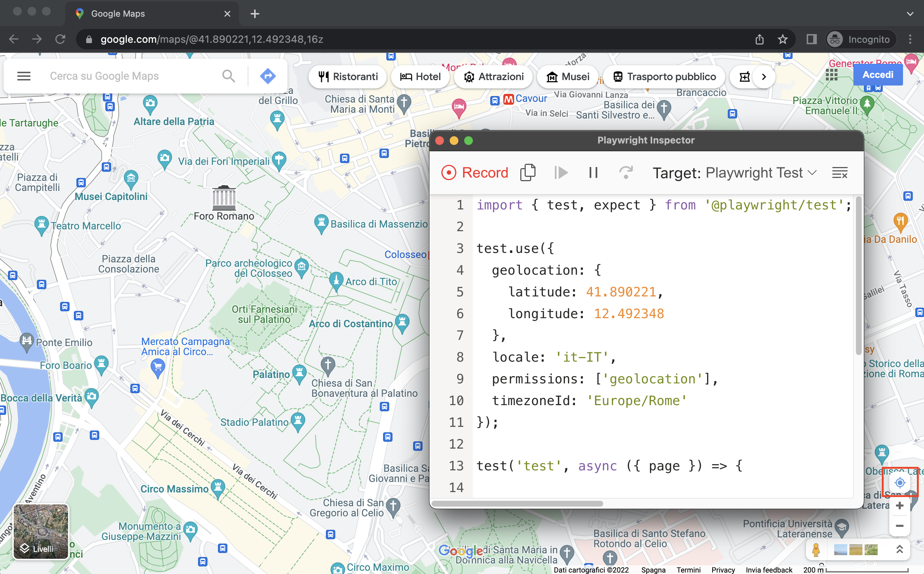Select the Attrazioni category chip
This screenshot has width=924, height=574.
(493, 77)
